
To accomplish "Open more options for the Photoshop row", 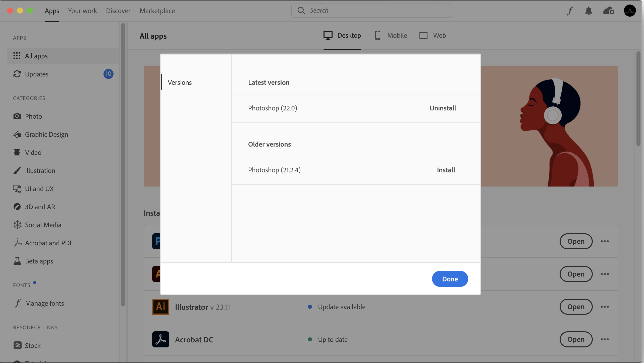I will [x=605, y=241].
